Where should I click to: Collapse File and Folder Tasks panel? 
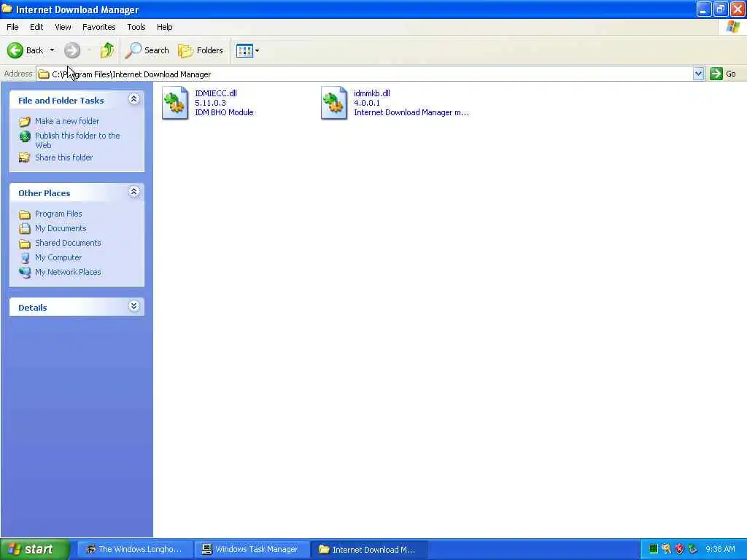(134, 99)
